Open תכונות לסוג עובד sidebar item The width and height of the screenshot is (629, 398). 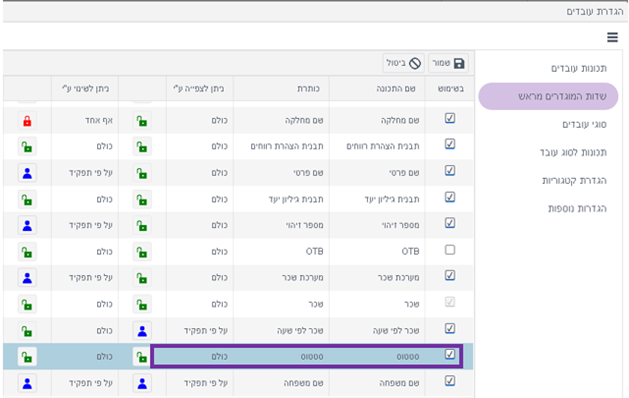(573, 152)
